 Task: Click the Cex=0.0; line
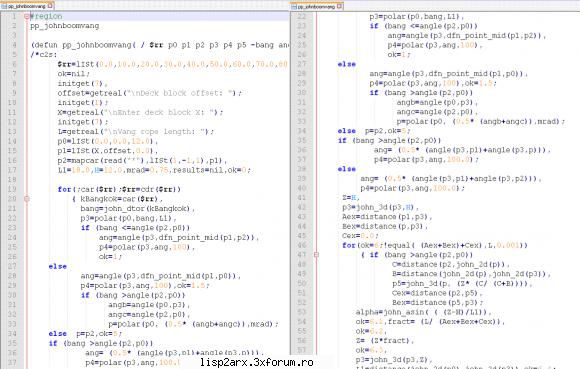tap(360, 236)
